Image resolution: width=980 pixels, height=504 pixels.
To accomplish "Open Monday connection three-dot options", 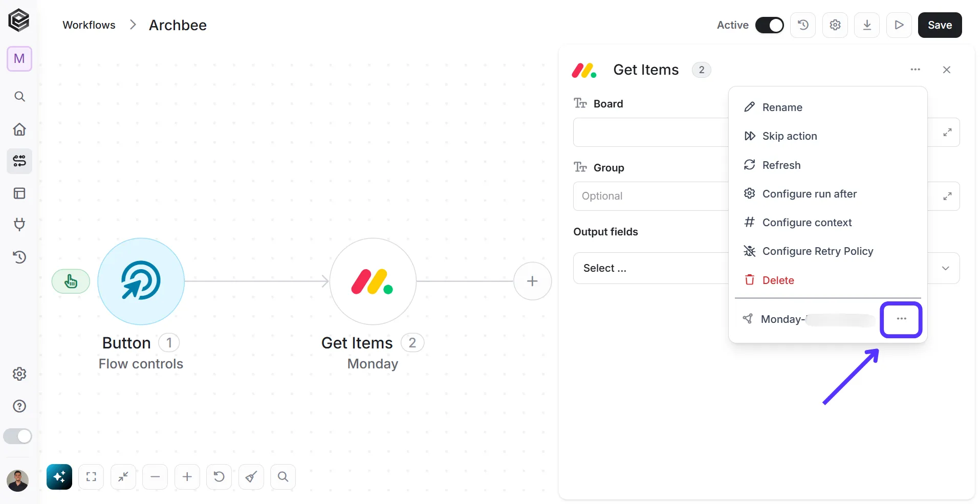I will [901, 319].
